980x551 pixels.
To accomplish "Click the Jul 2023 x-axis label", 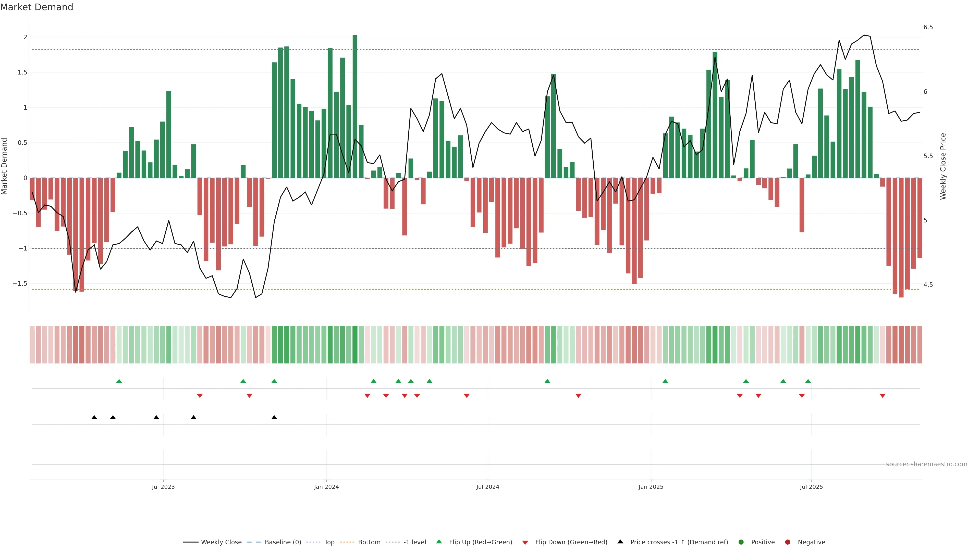I will pos(163,487).
